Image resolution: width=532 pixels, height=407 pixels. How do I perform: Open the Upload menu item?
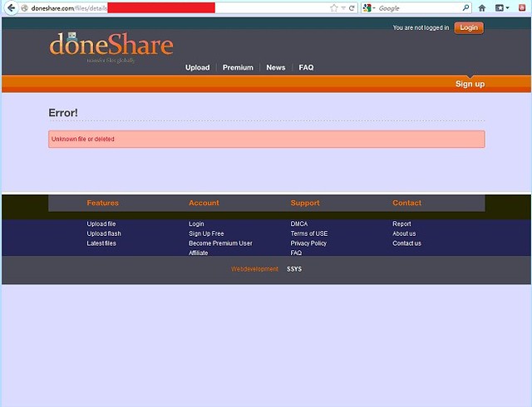197,67
